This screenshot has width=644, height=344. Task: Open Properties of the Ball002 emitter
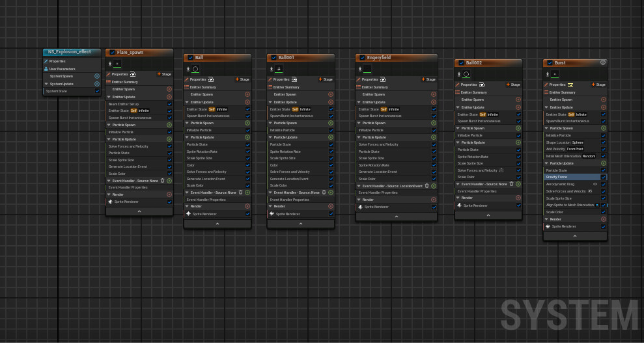[468, 85]
